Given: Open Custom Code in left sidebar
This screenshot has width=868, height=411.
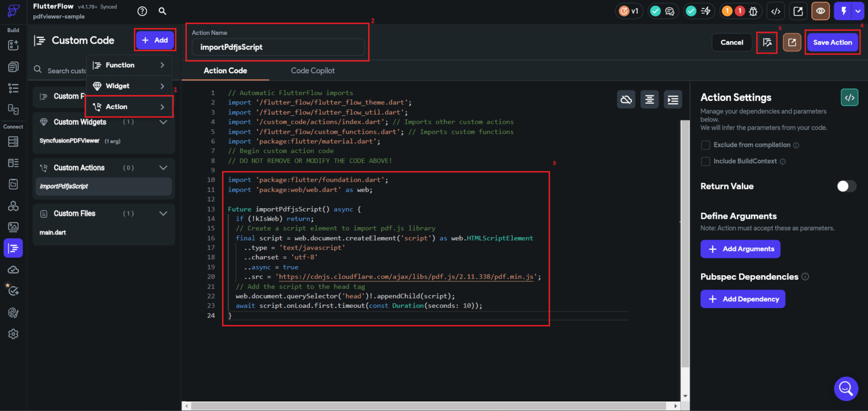Looking at the screenshot, I should [13, 248].
